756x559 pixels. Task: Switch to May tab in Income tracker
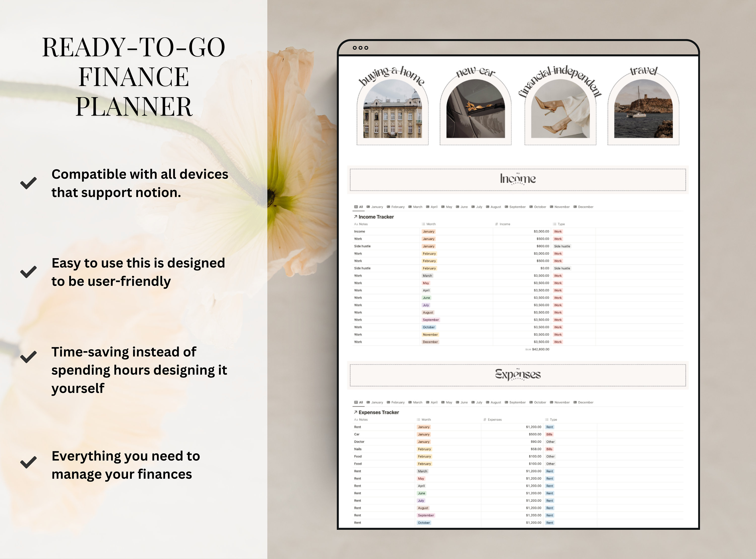tap(447, 207)
